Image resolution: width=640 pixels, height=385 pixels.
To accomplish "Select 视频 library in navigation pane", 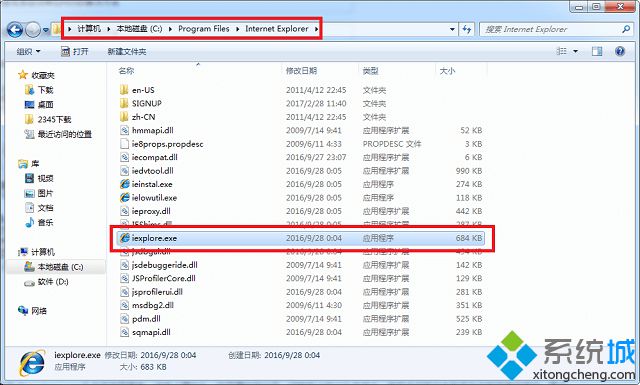I will [x=39, y=178].
